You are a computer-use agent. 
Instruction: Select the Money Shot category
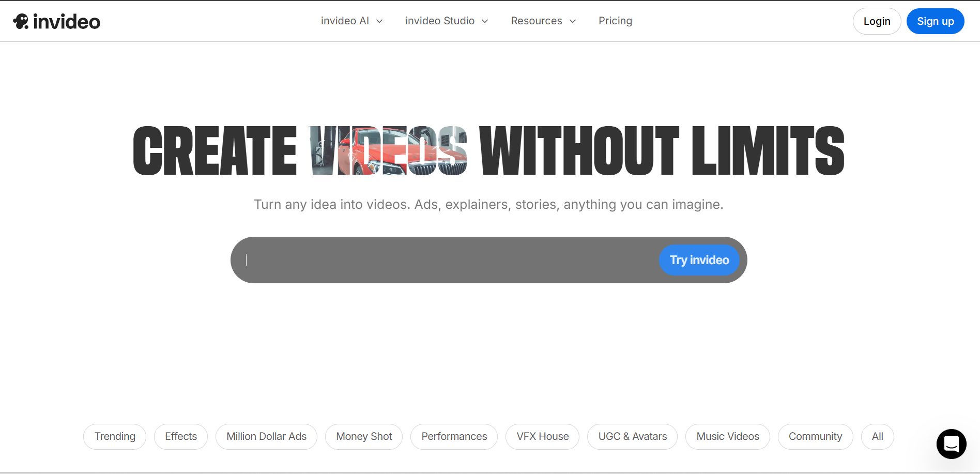click(364, 437)
